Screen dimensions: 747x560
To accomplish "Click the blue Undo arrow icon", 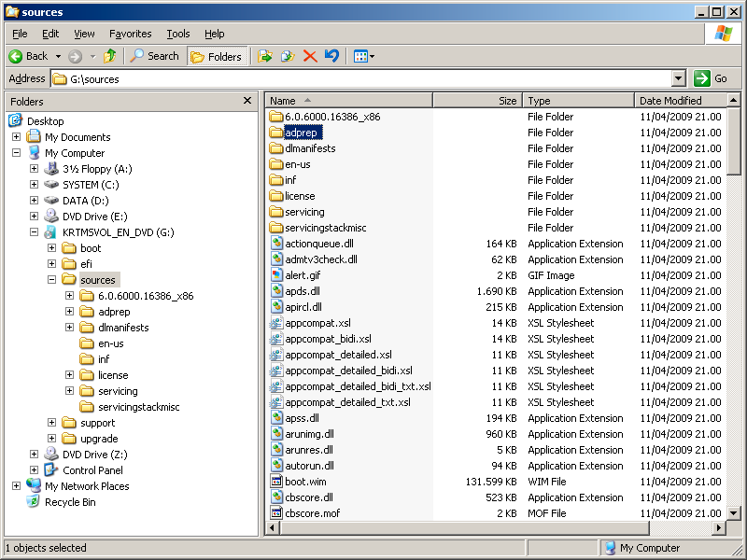I will [332, 56].
